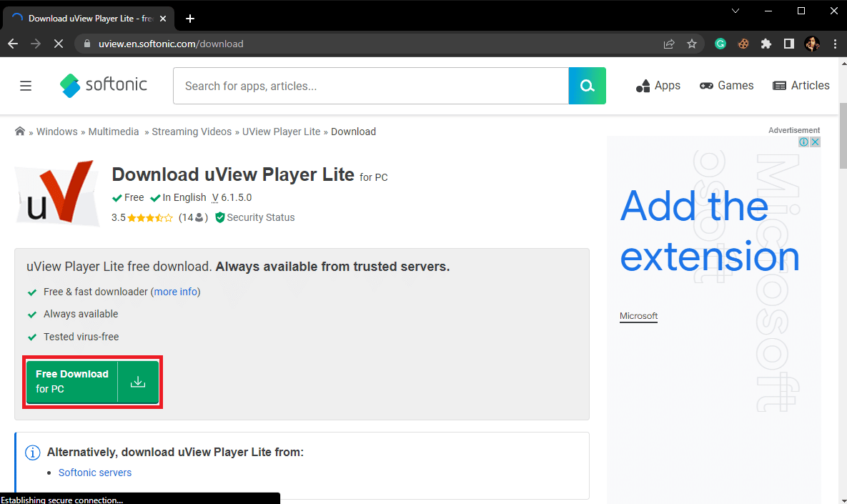
Task: Click the star rating stars
Action: point(150,218)
